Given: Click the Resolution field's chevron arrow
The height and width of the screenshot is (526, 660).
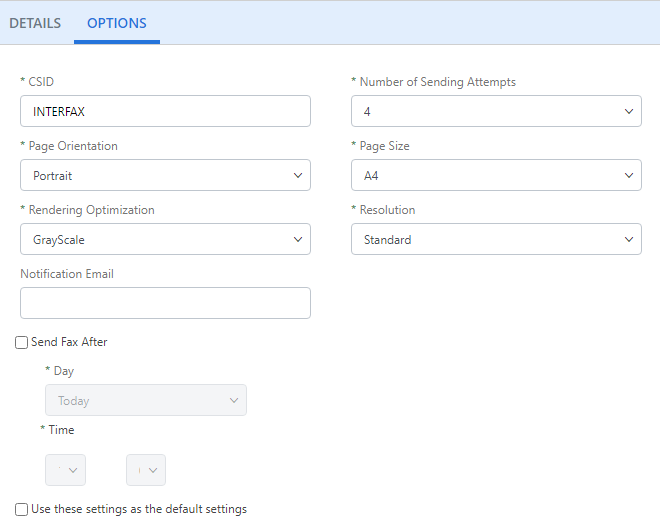Looking at the screenshot, I should [x=629, y=240].
